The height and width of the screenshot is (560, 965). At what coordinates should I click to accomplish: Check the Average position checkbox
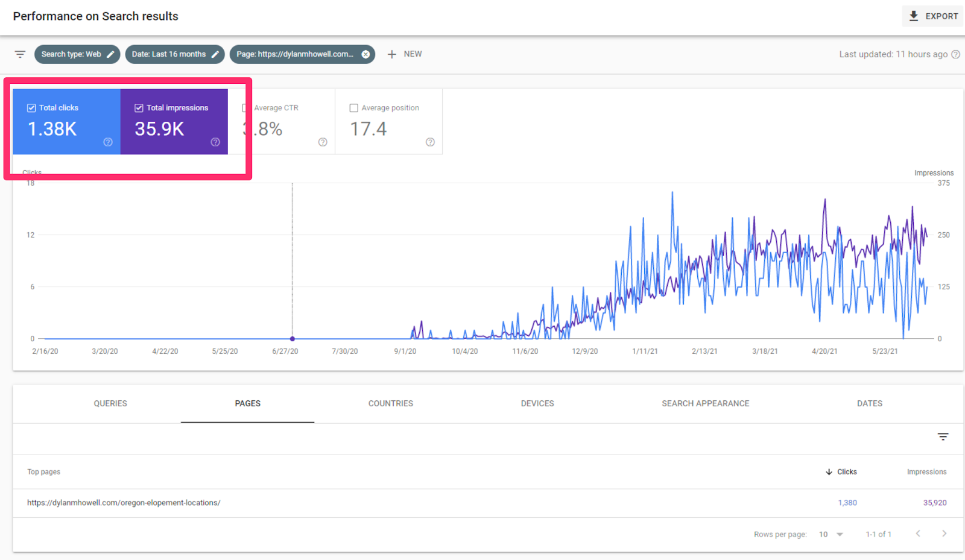(x=354, y=108)
